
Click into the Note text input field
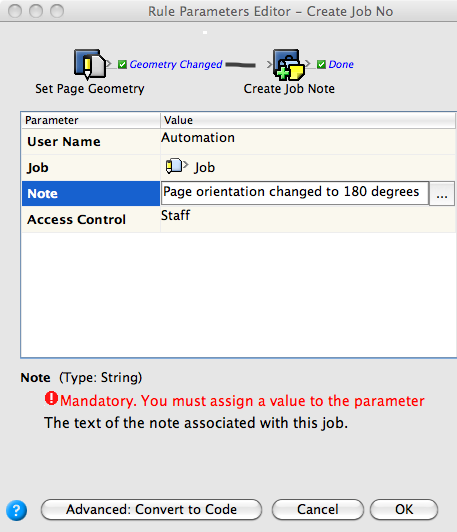(295, 193)
